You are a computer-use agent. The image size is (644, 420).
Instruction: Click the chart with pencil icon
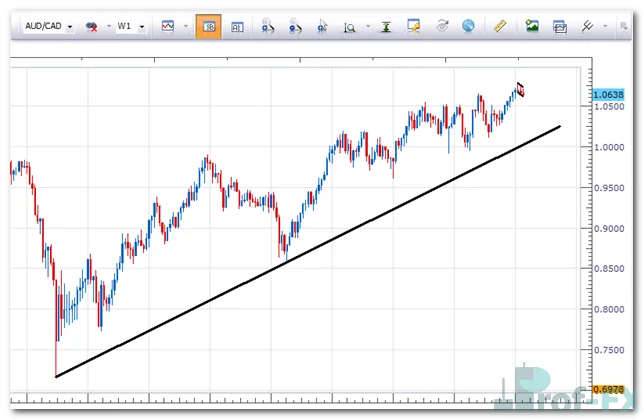tap(413, 26)
